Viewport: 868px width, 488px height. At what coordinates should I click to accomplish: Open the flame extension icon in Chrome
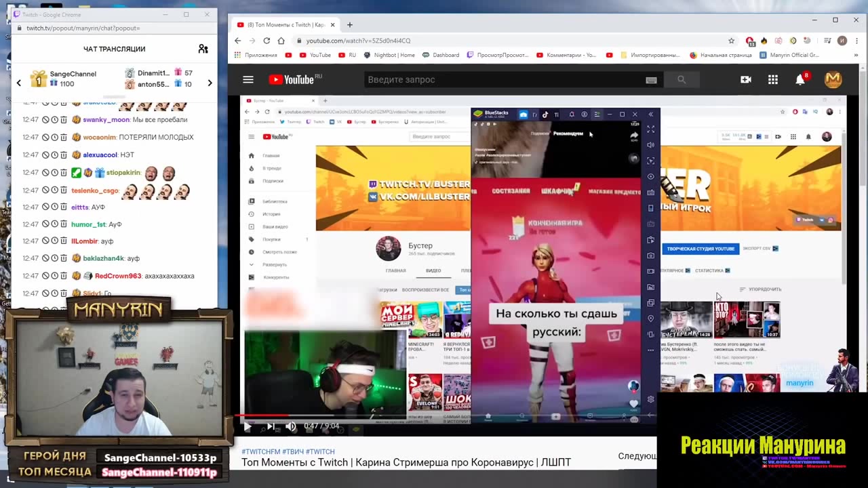[764, 41]
